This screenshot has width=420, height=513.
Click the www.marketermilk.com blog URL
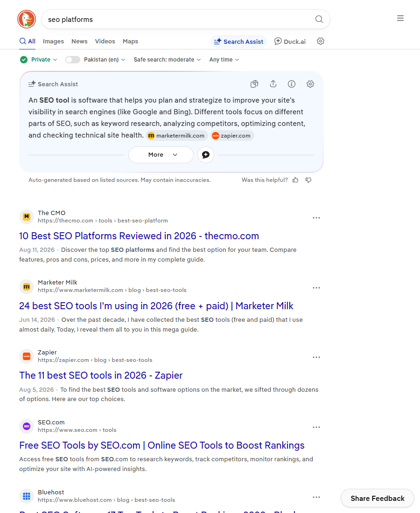pos(112,290)
